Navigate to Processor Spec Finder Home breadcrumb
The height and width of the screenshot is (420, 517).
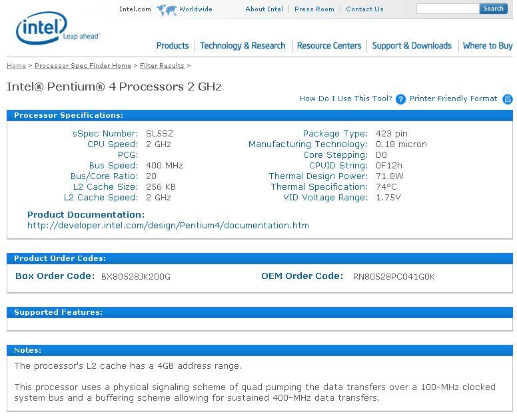83,66
